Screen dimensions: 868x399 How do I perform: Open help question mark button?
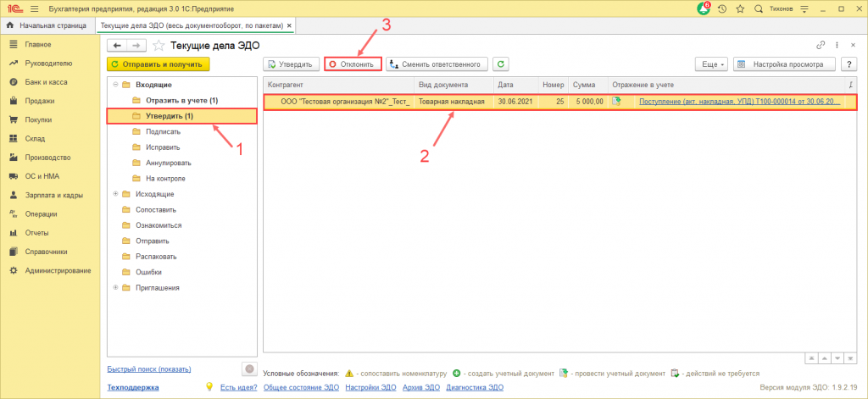tap(849, 64)
